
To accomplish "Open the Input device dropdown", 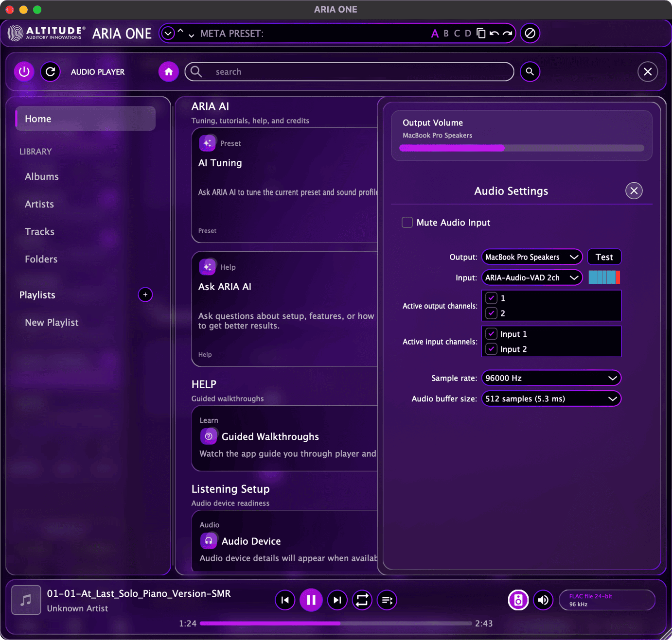I will [x=532, y=277].
